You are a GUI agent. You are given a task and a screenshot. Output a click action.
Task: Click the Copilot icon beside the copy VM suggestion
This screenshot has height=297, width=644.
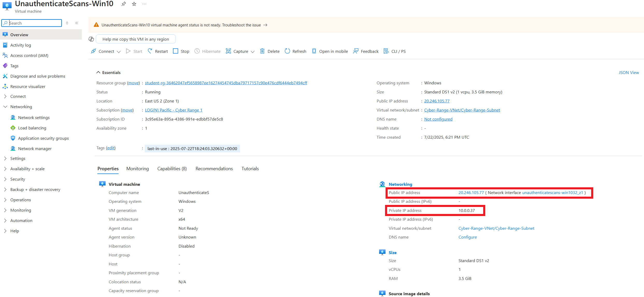tap(91, 39)
